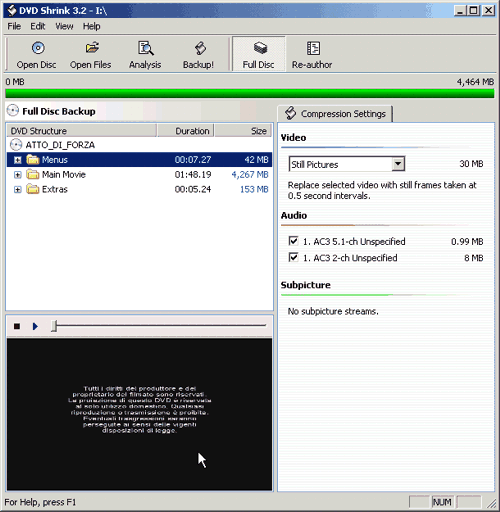The width and height of the screenshot is (500, 512).
Task: Select Full Disc mode
Action: point(259,54)
